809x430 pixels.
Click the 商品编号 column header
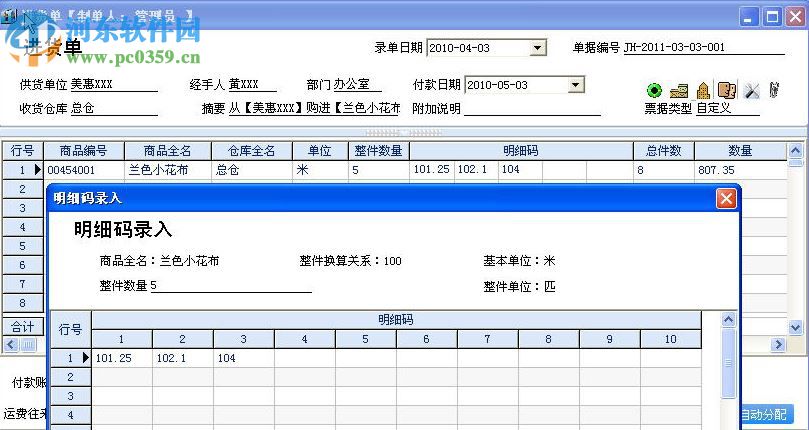coord(84,151)
